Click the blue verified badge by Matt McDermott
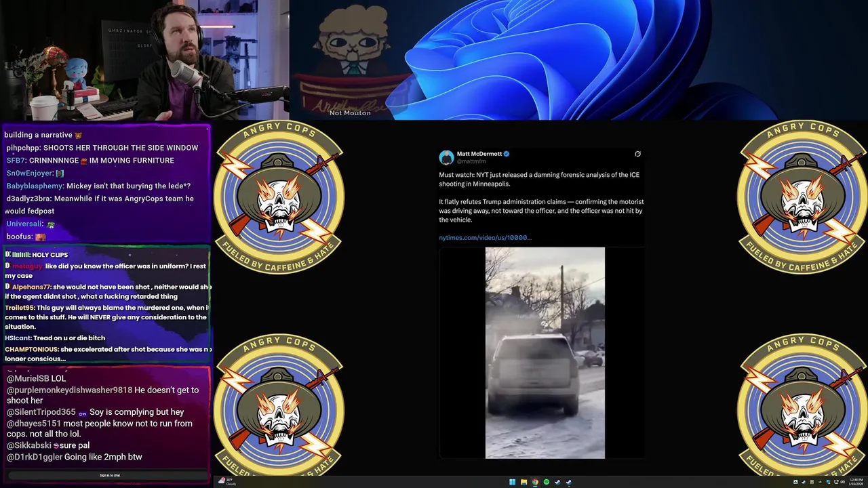Image resolution: width=868 pixels, height=488 pixels. [507, 154]
